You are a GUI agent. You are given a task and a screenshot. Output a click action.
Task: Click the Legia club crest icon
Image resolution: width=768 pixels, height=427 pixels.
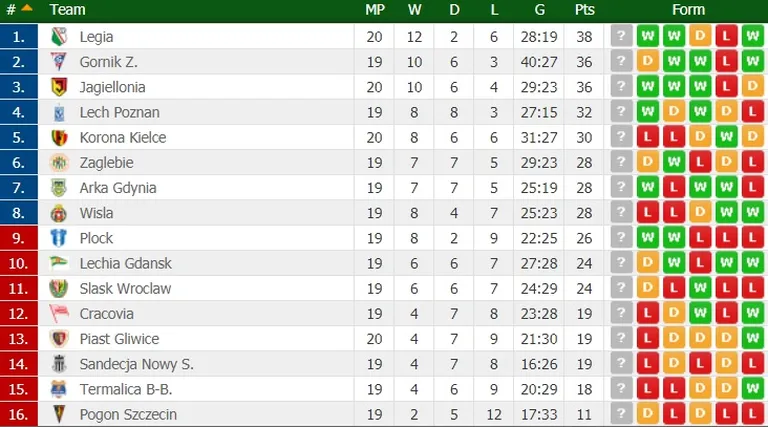tap(59, 37)
